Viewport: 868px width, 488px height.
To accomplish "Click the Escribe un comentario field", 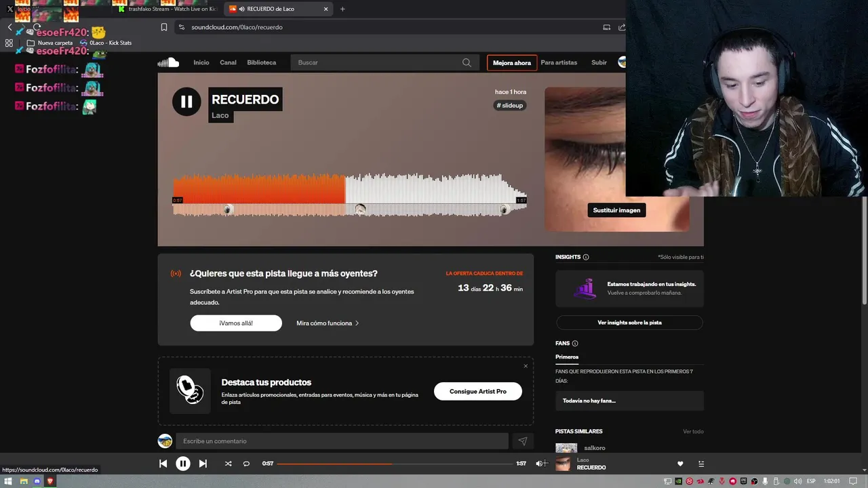I will (x=342, y=441).
